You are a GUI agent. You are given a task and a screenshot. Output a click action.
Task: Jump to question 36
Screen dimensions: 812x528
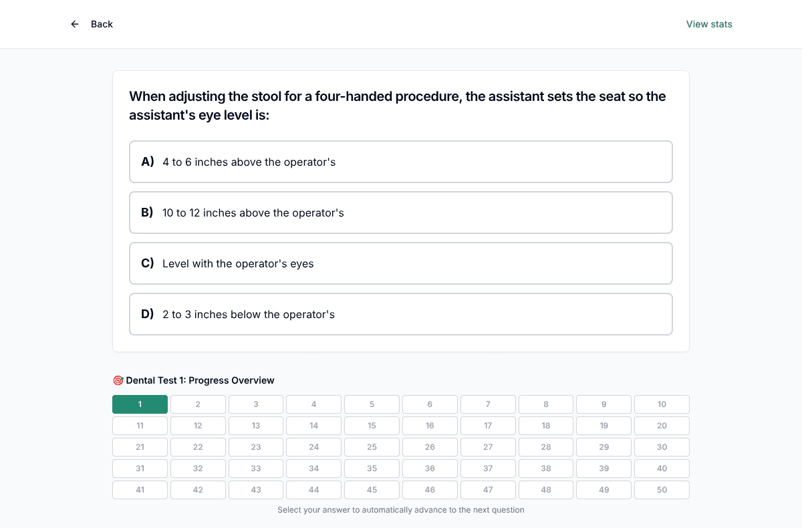pyautogui.click(x=430, y=469)
